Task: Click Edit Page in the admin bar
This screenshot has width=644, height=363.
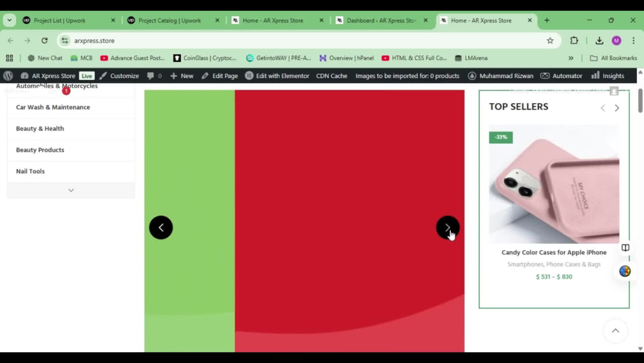Action: pyautogui.click(x=220, y=75)
